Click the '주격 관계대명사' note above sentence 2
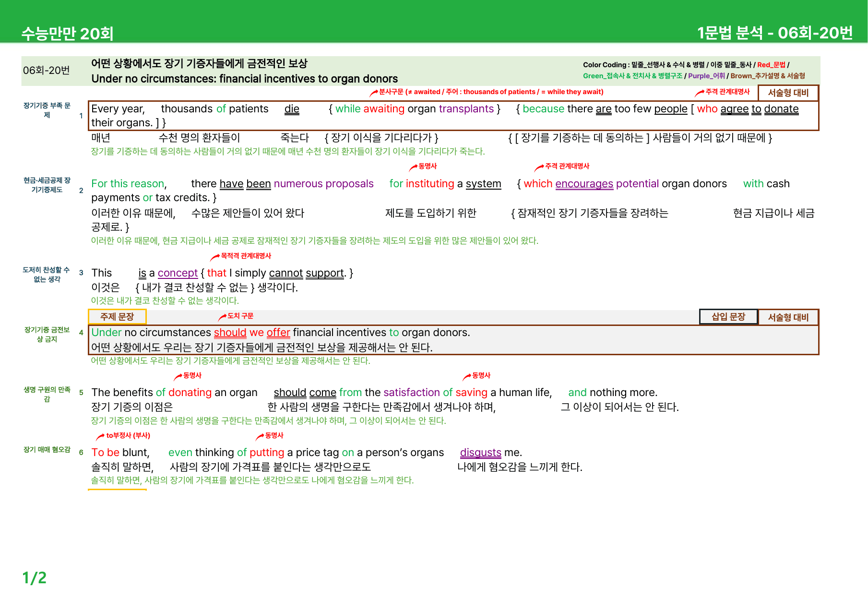Image resolution: width=868 pixels, height=614 pixels. coord(562,166)
